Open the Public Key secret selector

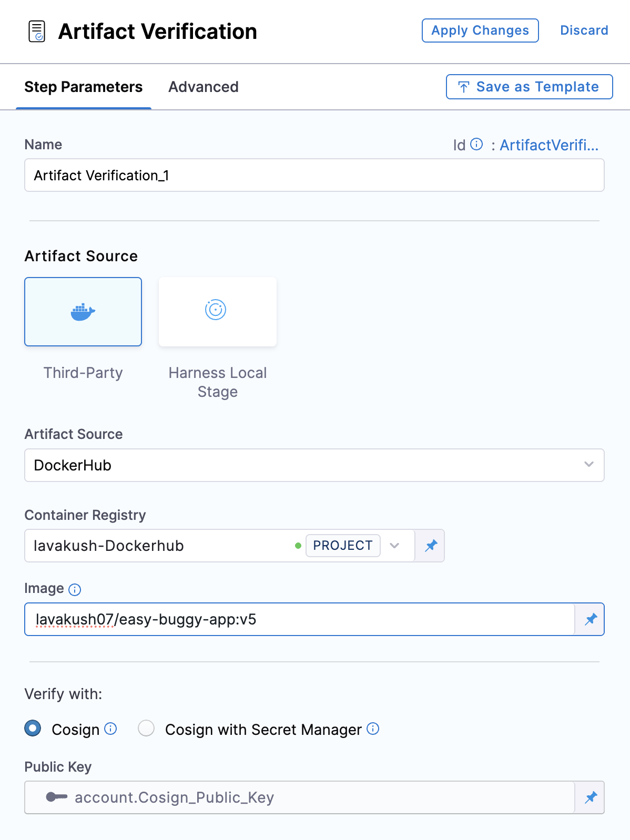[300, 797]
